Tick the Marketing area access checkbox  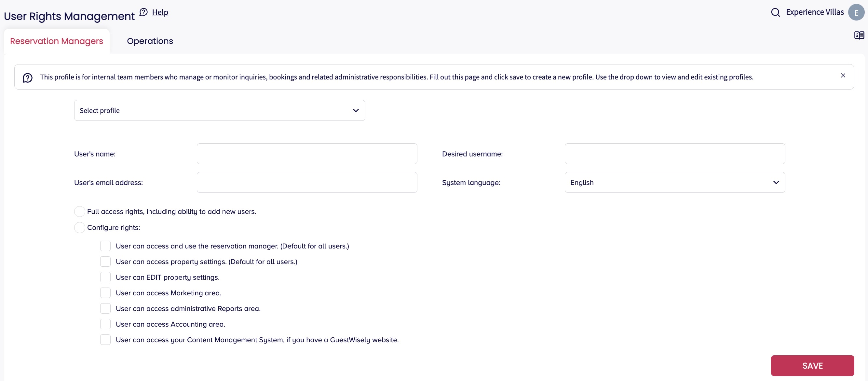(x=105, y=293)
